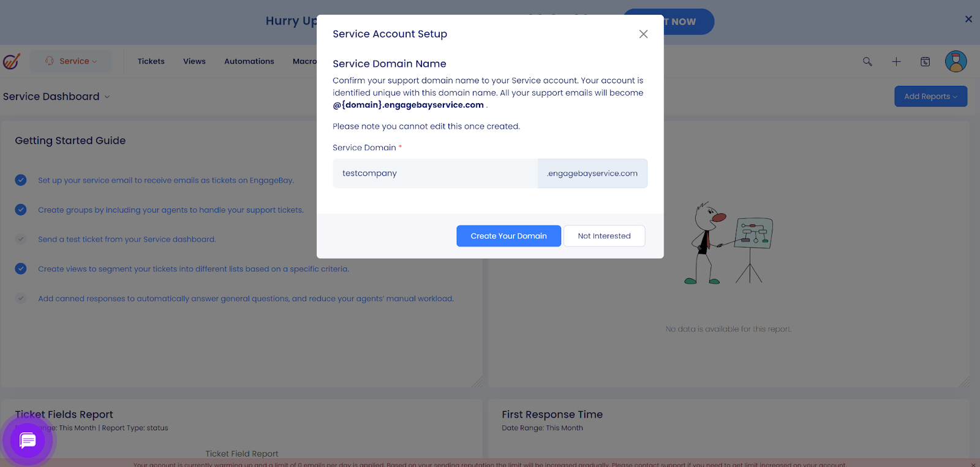Open the calendar schedule icon
The width and height of the screenshot is (980, 467).
click(x=925, y=61)
